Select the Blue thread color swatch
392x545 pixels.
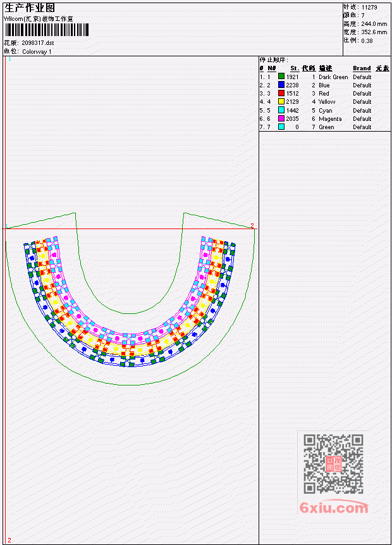(281, 85)
